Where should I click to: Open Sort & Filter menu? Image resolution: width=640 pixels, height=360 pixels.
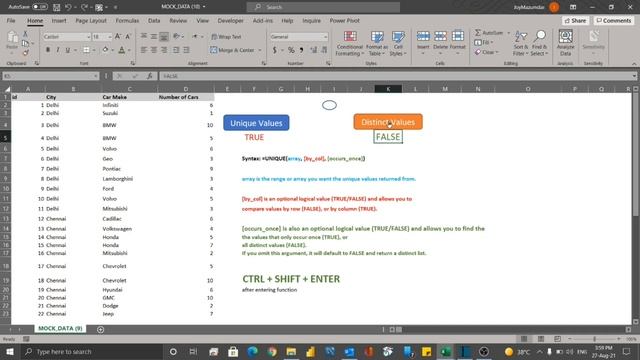pos(520,43)
